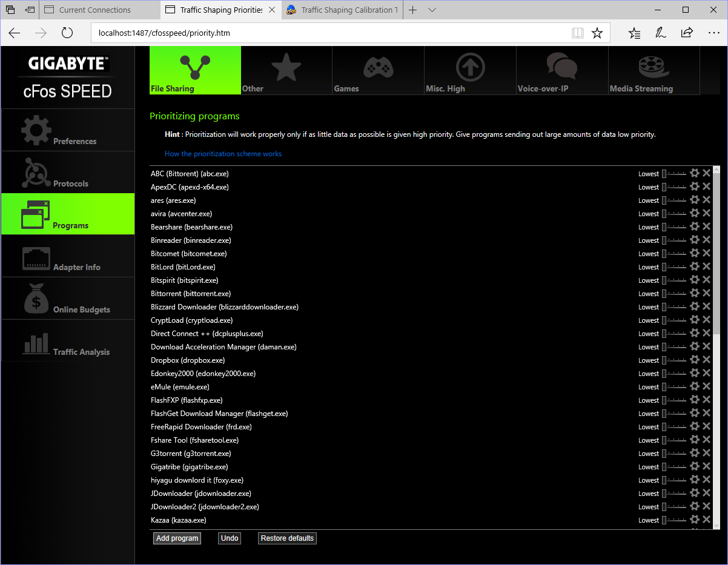Open the Games priority category
The height and width of the screenshot is (565, 728).
tap(379, 70)
